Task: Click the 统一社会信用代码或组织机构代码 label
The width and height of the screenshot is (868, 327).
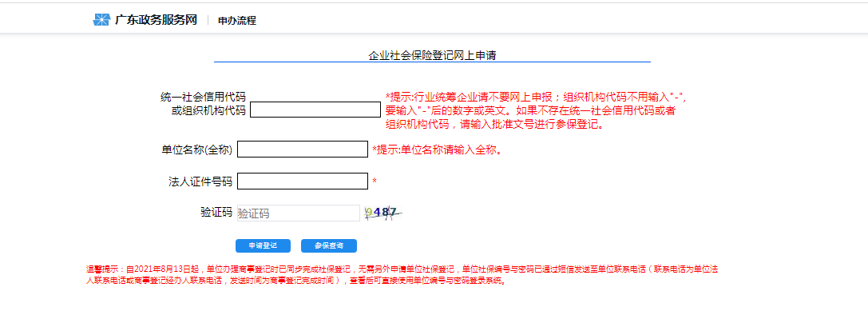Action: (203, 104)
